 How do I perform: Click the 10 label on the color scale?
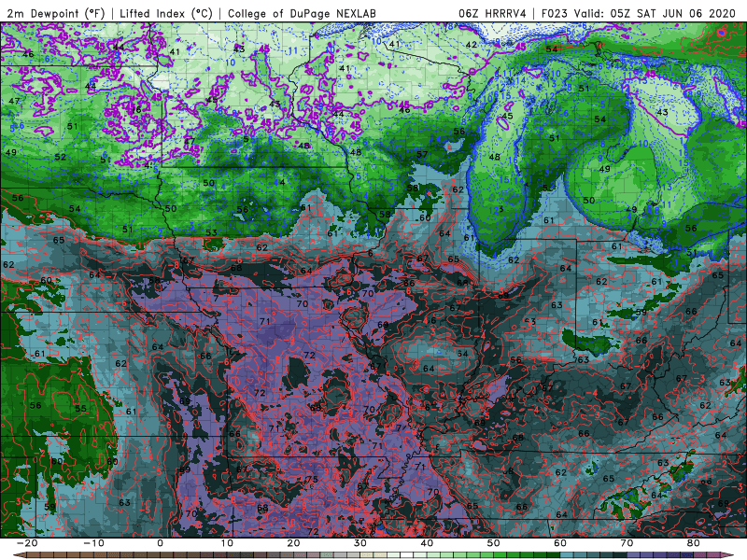(x=227, y=543)
